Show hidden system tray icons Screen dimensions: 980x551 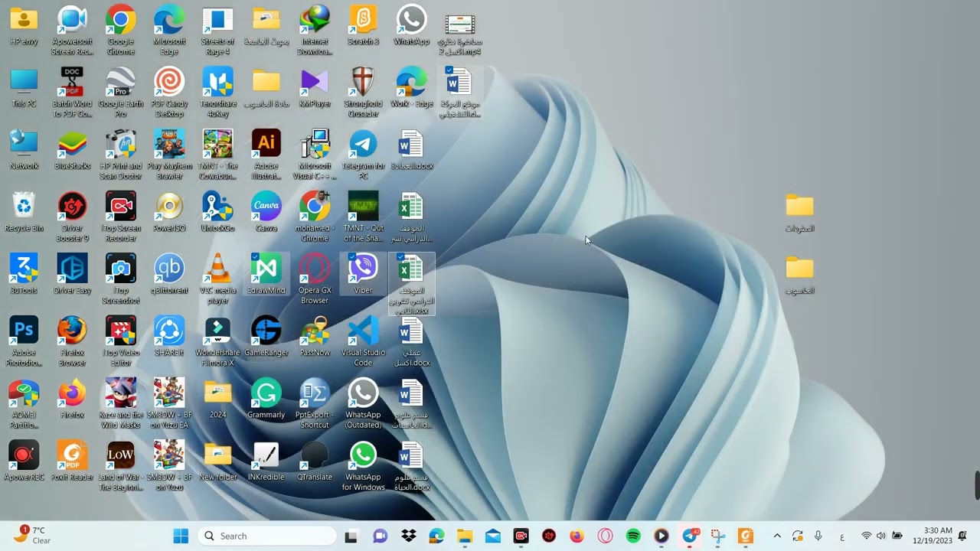777,536
